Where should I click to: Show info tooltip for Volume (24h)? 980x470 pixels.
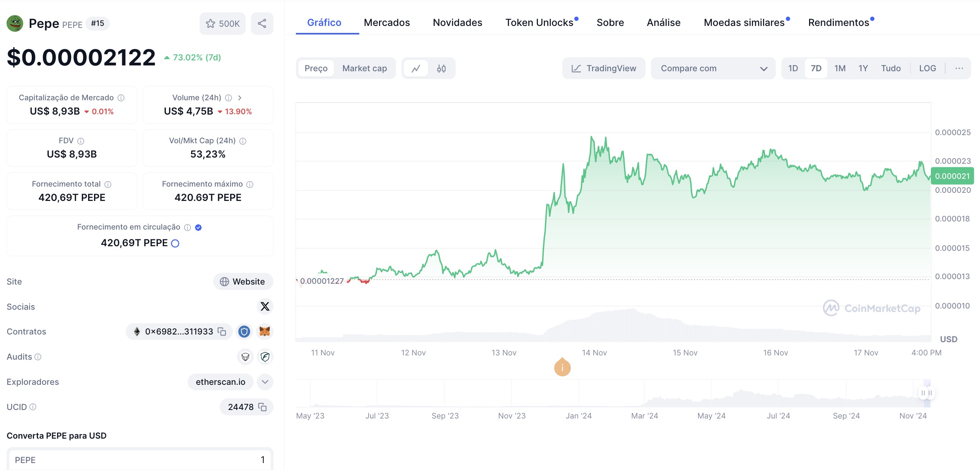tap(229, 98)
